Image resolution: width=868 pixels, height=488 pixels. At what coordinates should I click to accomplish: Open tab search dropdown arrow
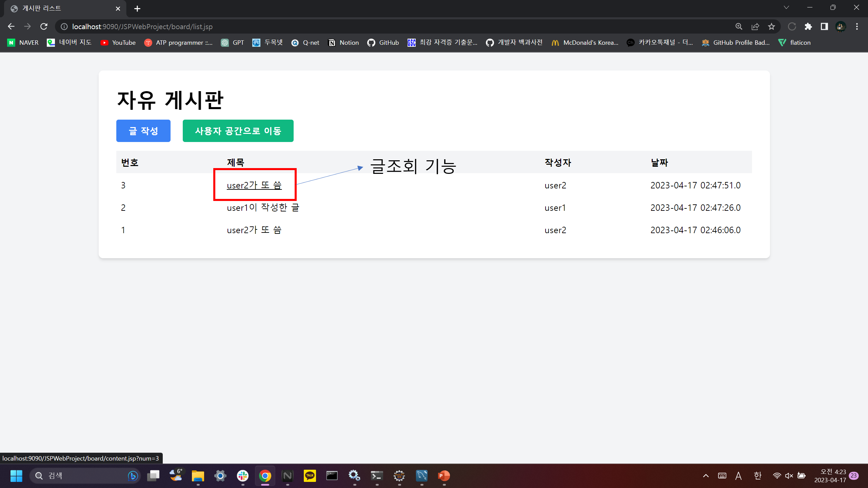pyautogui.click(x=786, y=7)
